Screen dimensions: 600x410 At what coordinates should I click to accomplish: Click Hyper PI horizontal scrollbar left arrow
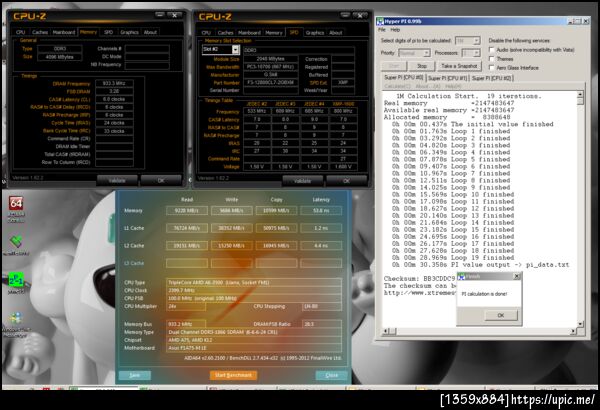(386, 331)
